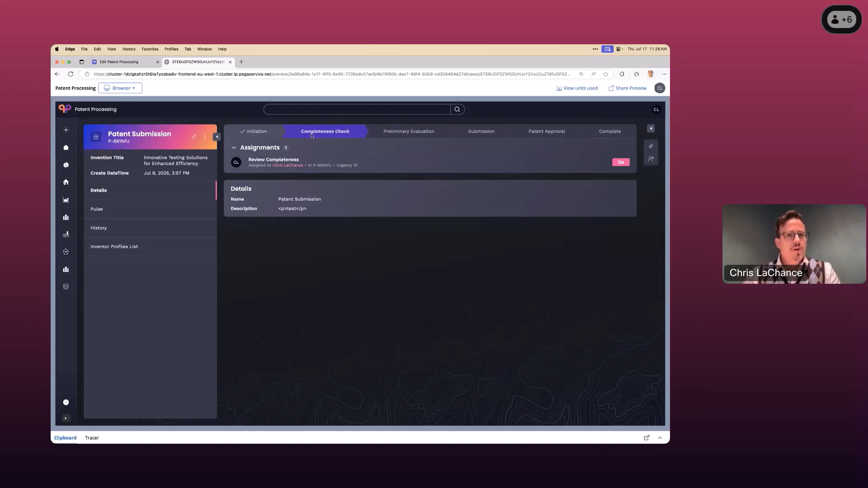868x488 pixels.
Task: Switch to the Preliminary Evaluation stage
Action: point(408,131)
